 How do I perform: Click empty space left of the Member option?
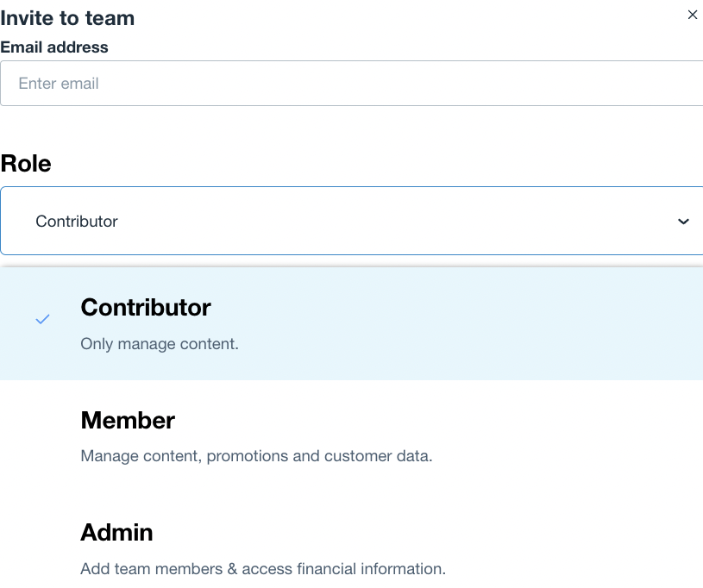(39, 436)
